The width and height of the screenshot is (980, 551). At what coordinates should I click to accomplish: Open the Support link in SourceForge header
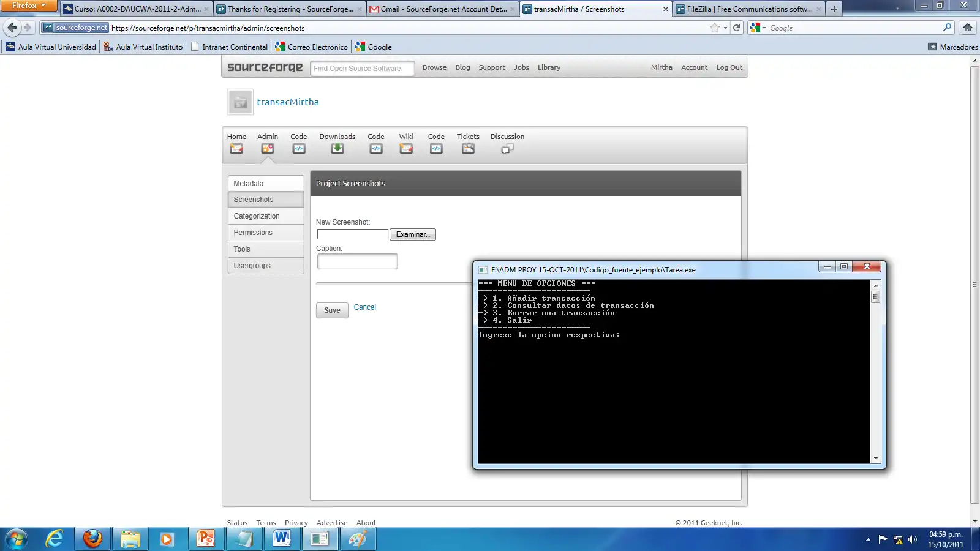492,67
